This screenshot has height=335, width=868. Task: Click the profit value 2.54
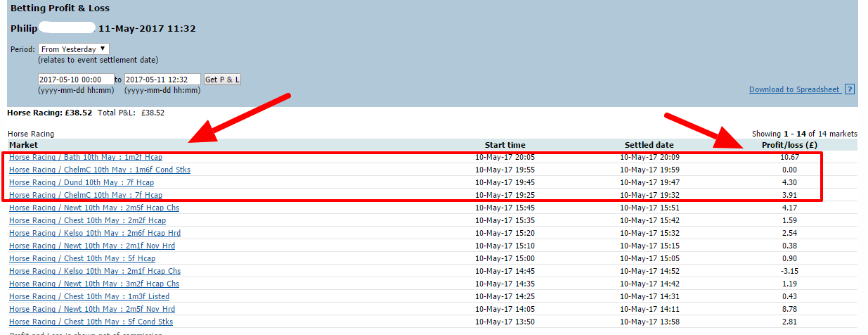789,233
